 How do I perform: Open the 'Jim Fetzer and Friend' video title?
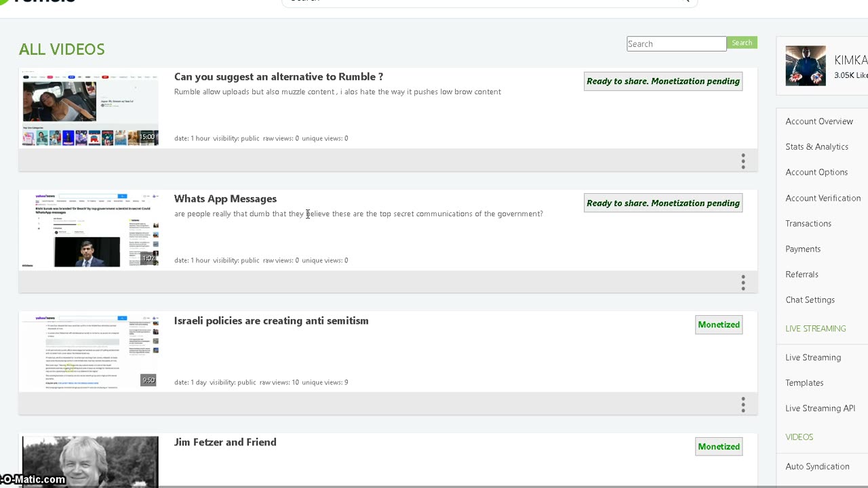pyautogui.click(x=225, y=442)
